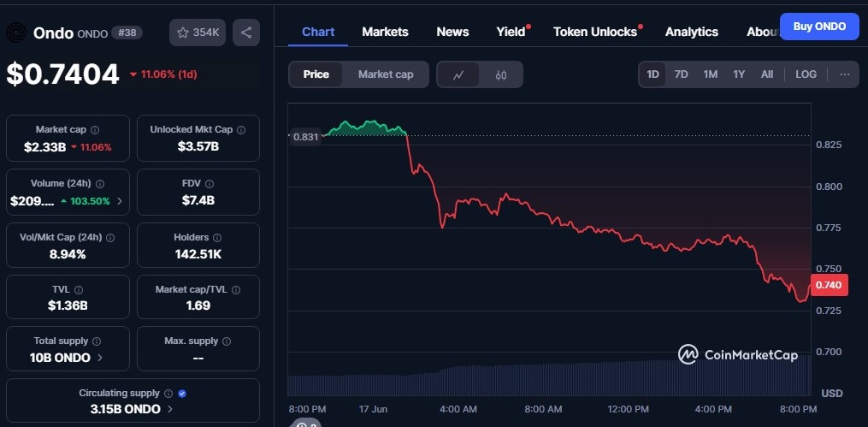This screenshot has height=427, width=868.
Task: Select the 1Y time range
Action: [739, 74]
